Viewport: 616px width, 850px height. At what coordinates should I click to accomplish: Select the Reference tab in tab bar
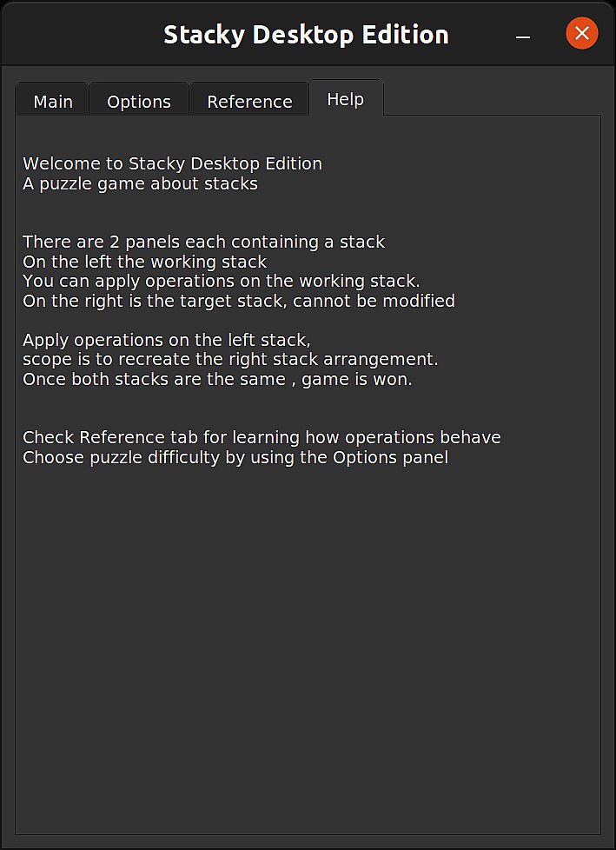[x=249, y=102]
